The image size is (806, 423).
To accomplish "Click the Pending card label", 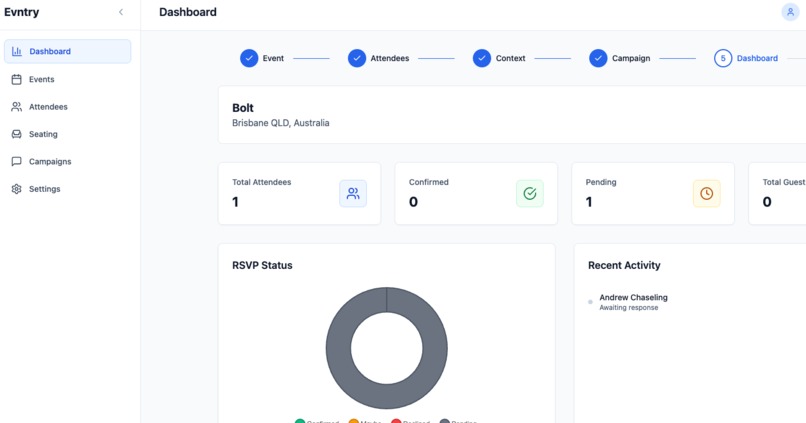I will tap(601, 182).
